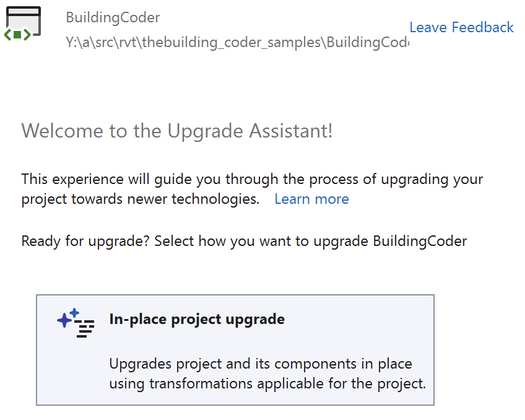Click the border of the upgrade card
This screenshot has width=525, height=420.
234,295
